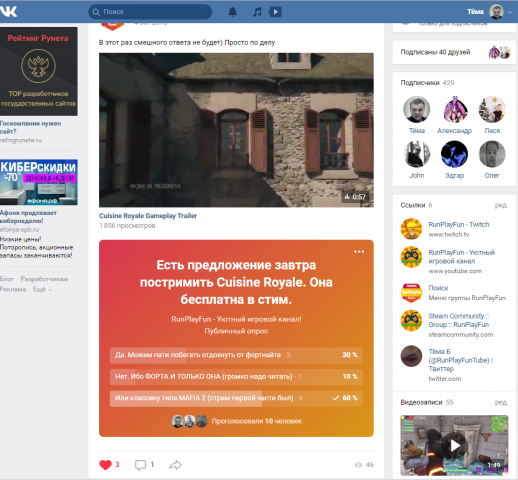Click the search field Поиск
The image size is (518, 480).
pyautogui.click(x=150, y=12)
